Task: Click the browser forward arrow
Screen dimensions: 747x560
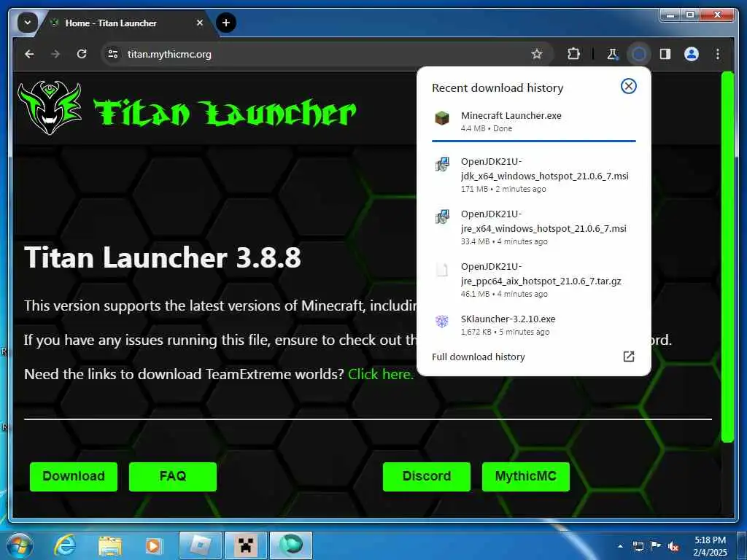Action: 55,54
